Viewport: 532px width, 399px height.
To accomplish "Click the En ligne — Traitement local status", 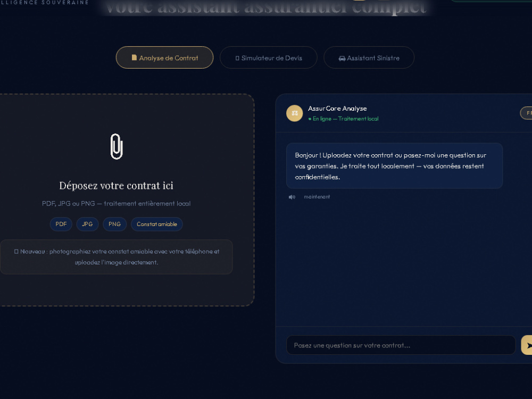I will [x=343, y=119].
